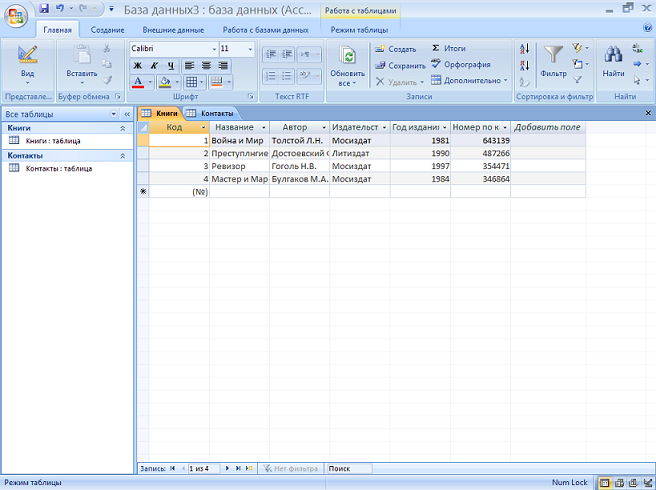The height and width of the screenshot is (490, 656).
Task: Open font size 11 dropdown
Action: point(250,49)
